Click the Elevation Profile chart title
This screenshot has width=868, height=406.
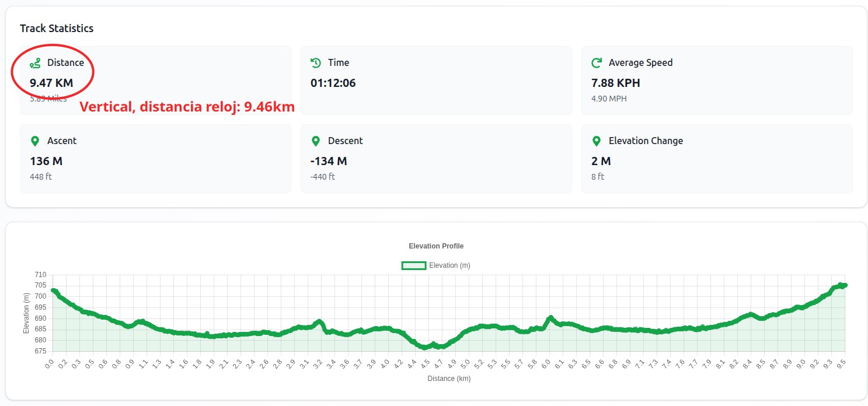click(x=436, y=246)
